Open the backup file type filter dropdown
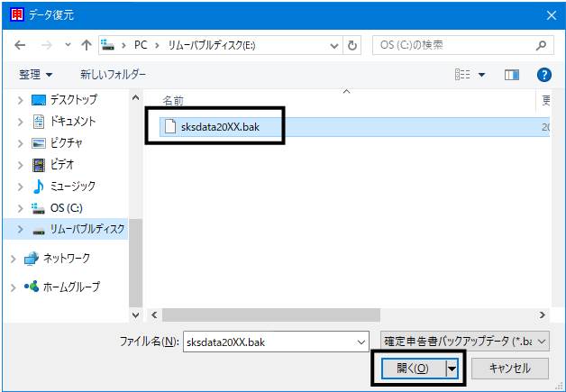Viewport: 566px width, 392px height. coord(464,342)
